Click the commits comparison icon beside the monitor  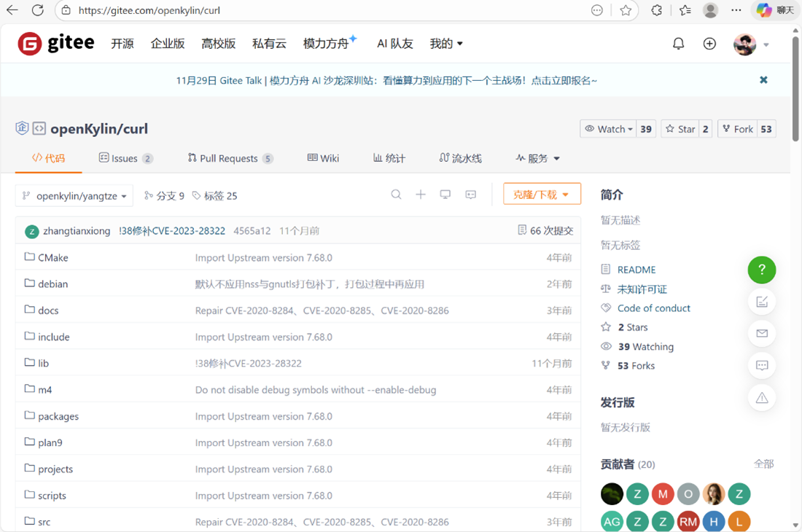(470, 195)
